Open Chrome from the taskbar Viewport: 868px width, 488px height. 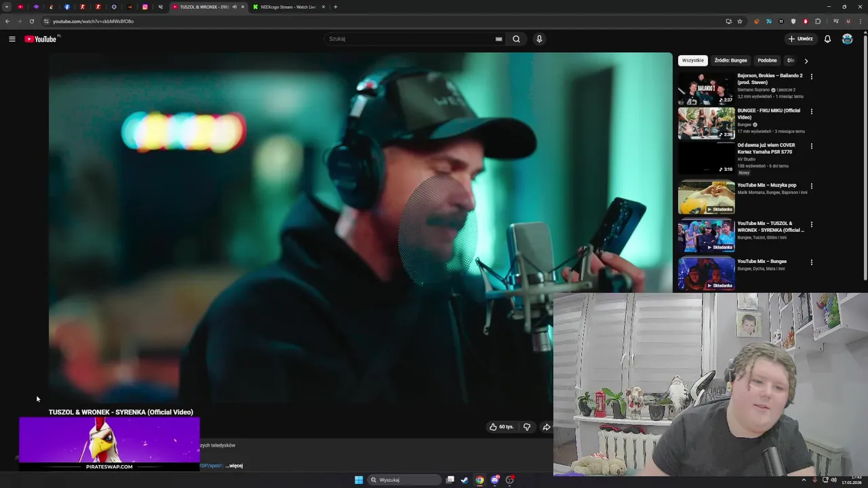(479, 480)
